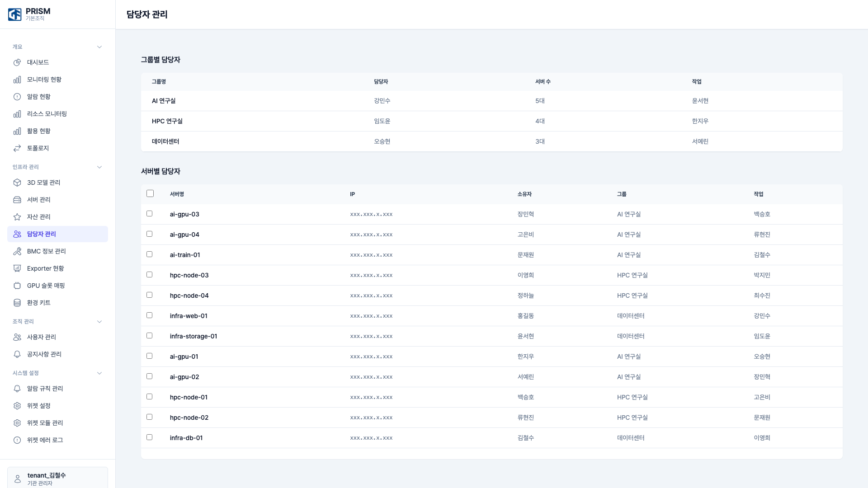Screen dimensions: 868x488
Task: Click server name hpc-node-01
Action: click(x=189, y=397)
